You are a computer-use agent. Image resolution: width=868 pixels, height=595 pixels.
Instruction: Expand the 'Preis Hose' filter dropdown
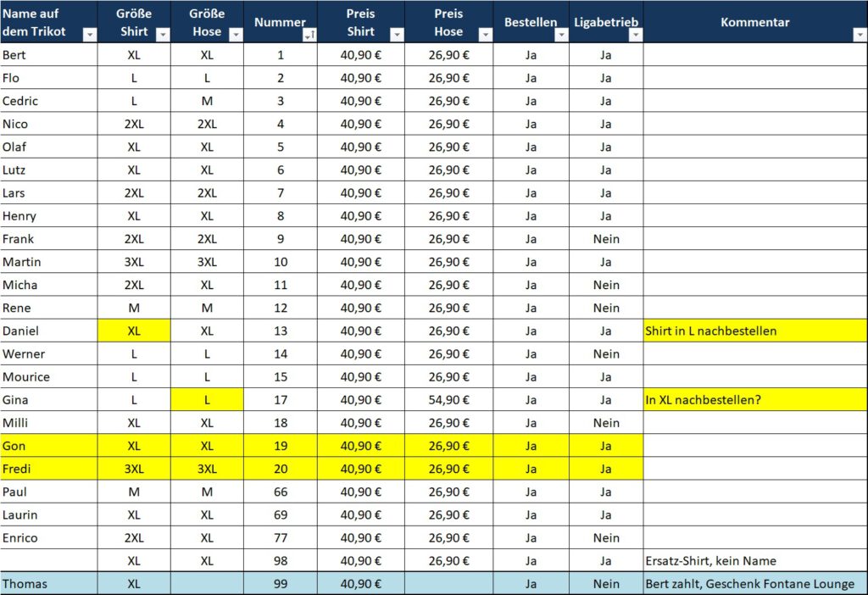point(485,35)
